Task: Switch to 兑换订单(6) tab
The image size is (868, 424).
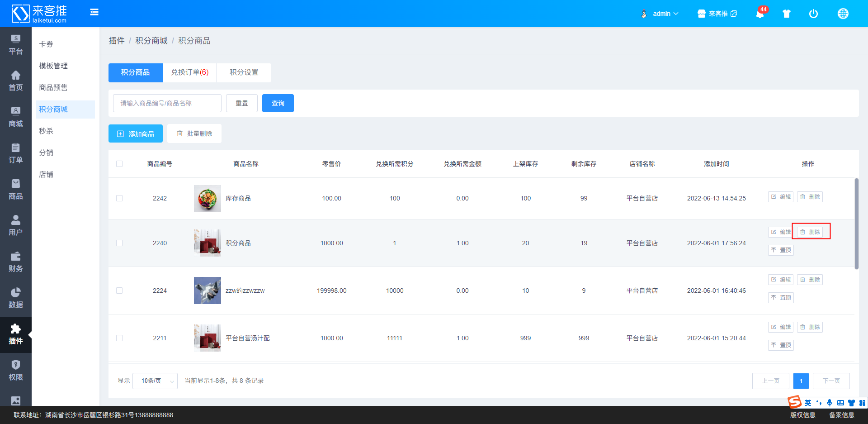Action: [x=190, y=72]
